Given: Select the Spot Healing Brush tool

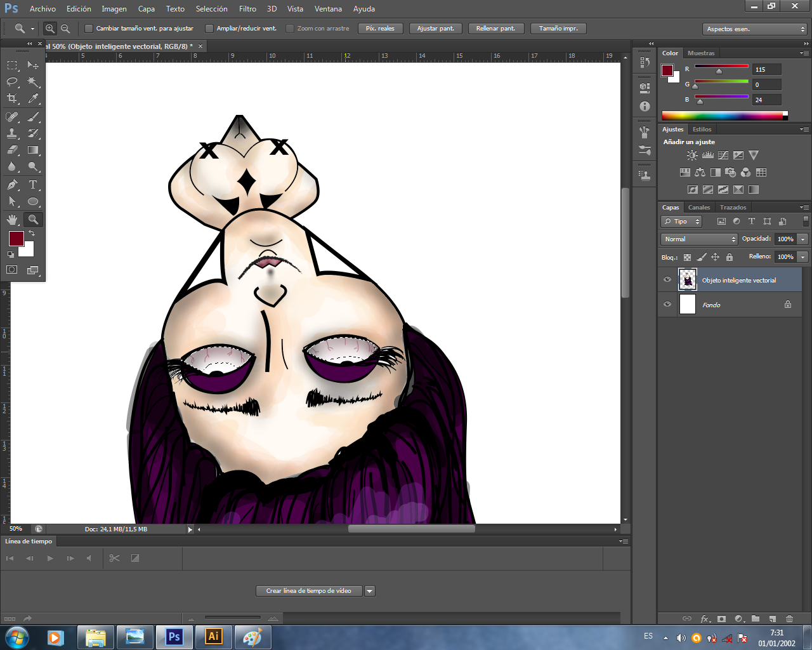Looking at the screenshot, I should click(x=12, y=117).
